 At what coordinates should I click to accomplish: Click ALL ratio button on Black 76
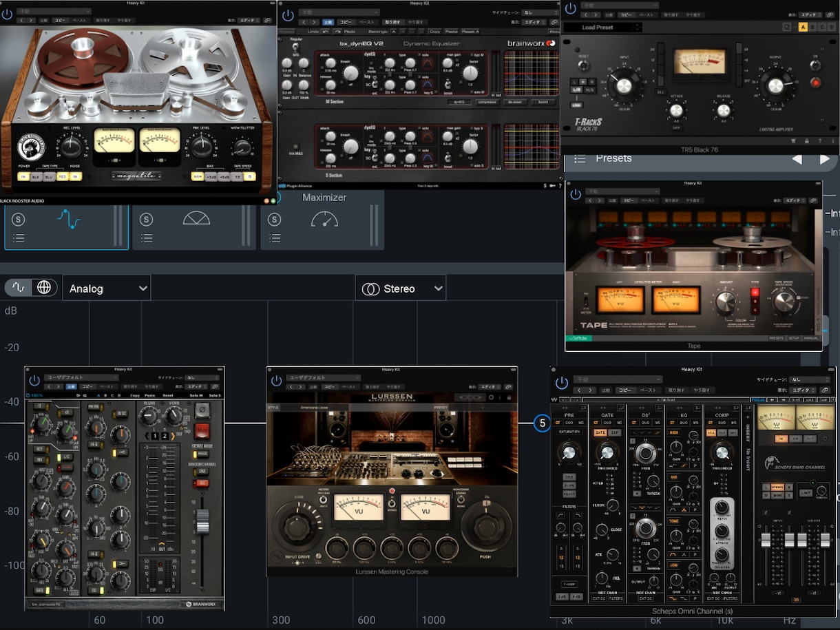(660, 92)
